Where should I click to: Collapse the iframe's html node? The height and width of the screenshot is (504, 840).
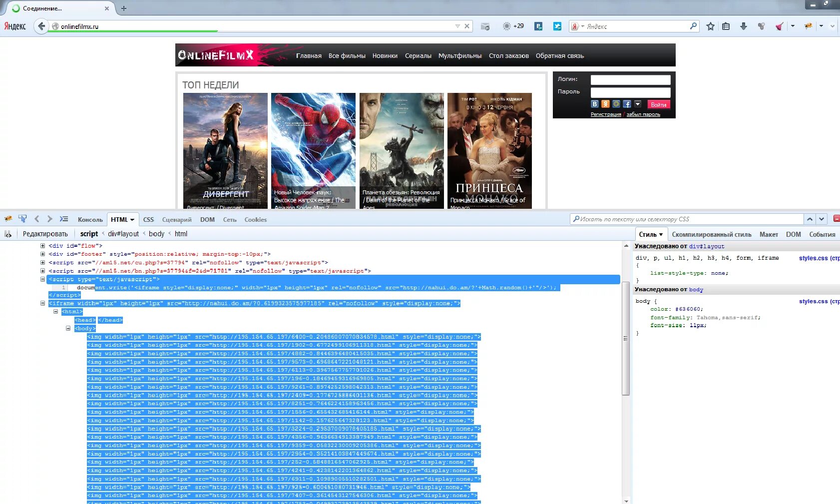pos(55,311)
